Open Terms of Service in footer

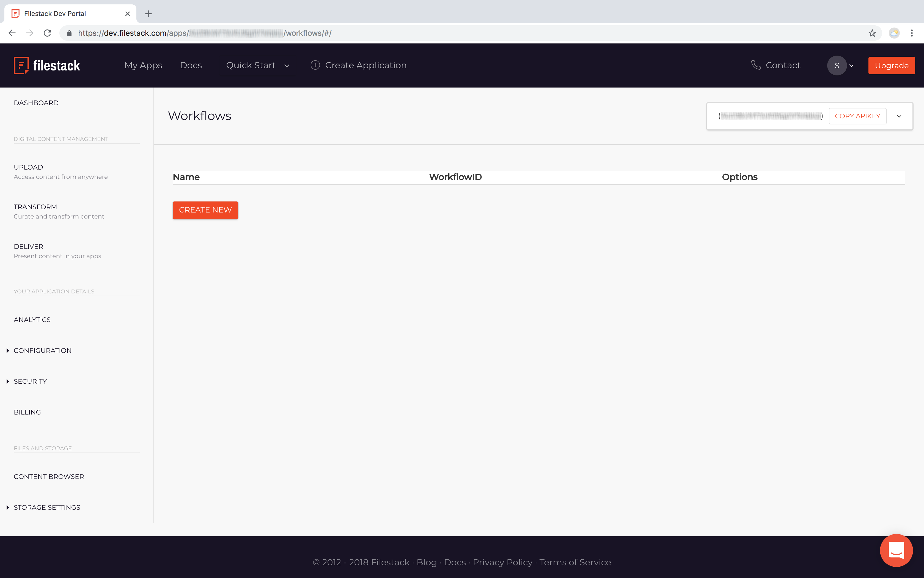tap(575, 562)
